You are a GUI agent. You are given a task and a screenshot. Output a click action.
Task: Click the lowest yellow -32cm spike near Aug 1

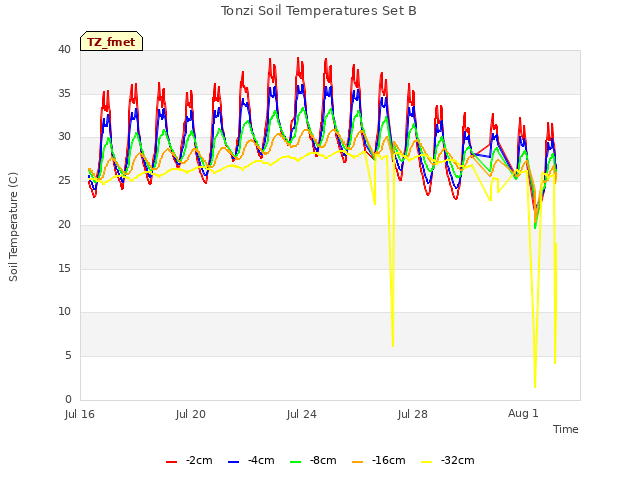tap(535, 386)
